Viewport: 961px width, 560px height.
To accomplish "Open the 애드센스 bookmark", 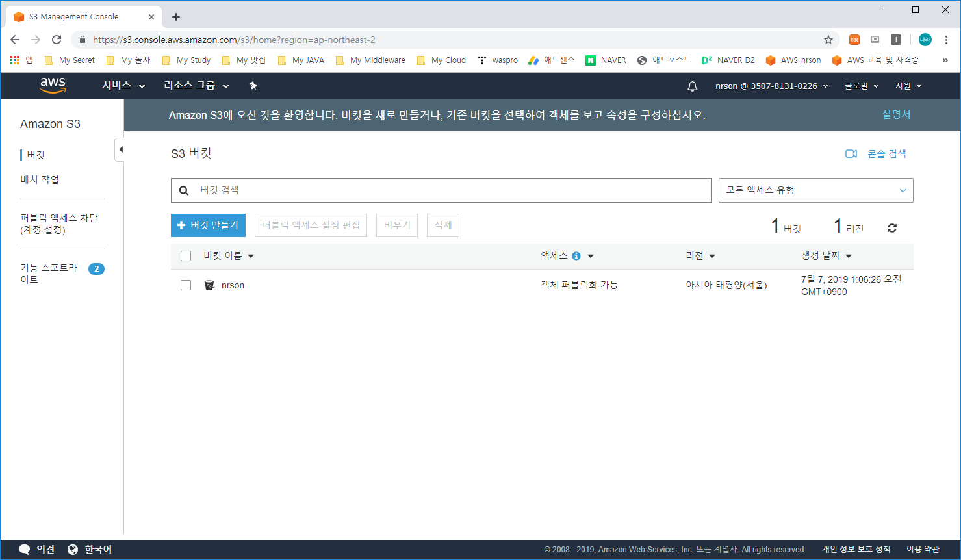I will [x=551, y=60].
